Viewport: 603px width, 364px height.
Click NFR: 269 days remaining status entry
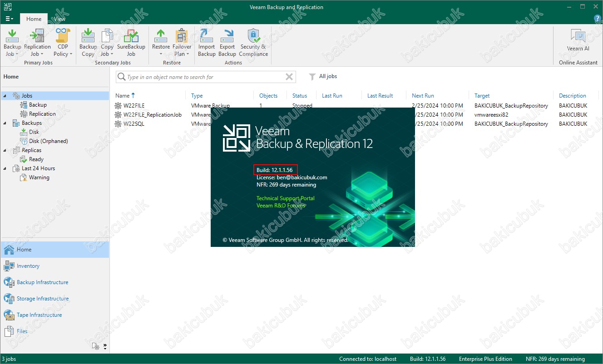pos(555,359)
